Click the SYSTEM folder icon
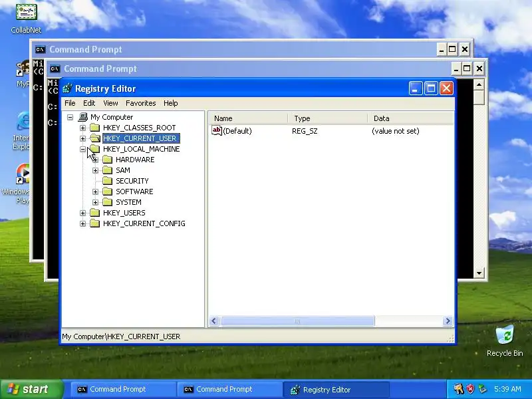This screenshot has width=532, height=399. coord(108,202)
